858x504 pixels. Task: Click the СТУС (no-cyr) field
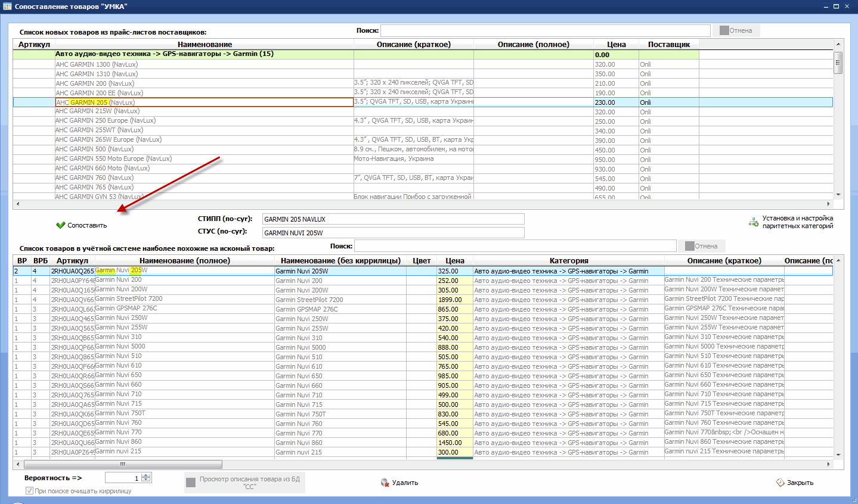click(x=394, y=233)
